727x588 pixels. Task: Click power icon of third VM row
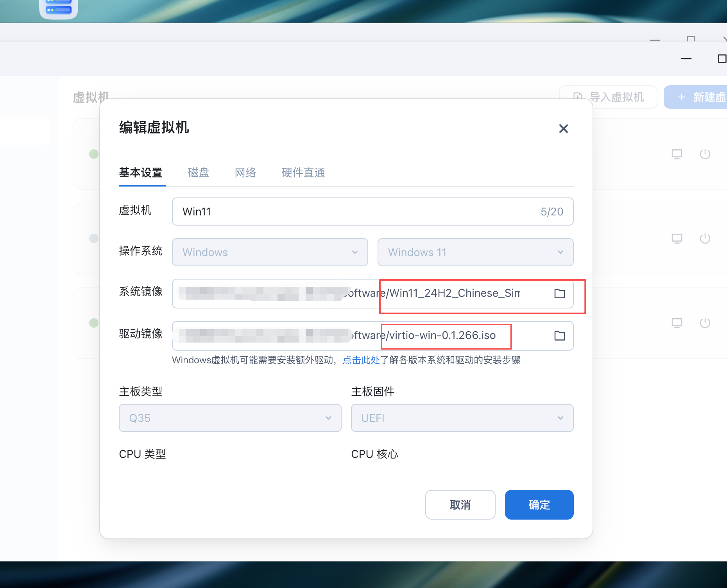click(705, 323)
